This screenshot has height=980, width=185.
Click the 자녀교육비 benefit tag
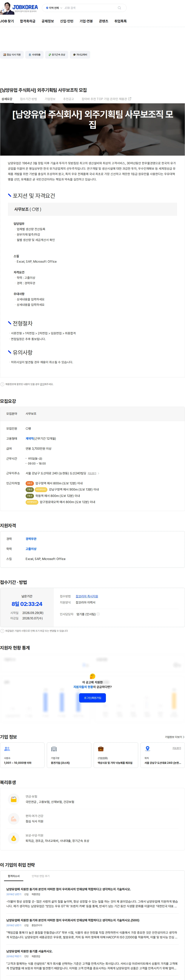pos(80,55)
